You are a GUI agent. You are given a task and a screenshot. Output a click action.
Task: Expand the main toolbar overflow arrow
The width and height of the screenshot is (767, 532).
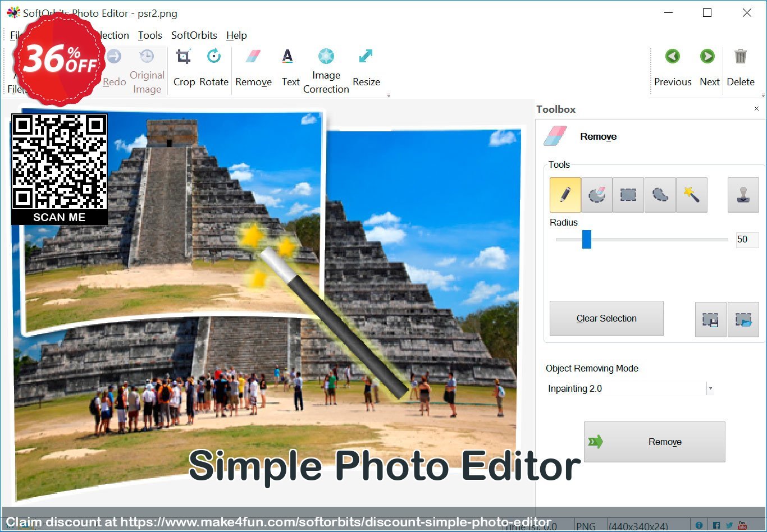[389, 95]
